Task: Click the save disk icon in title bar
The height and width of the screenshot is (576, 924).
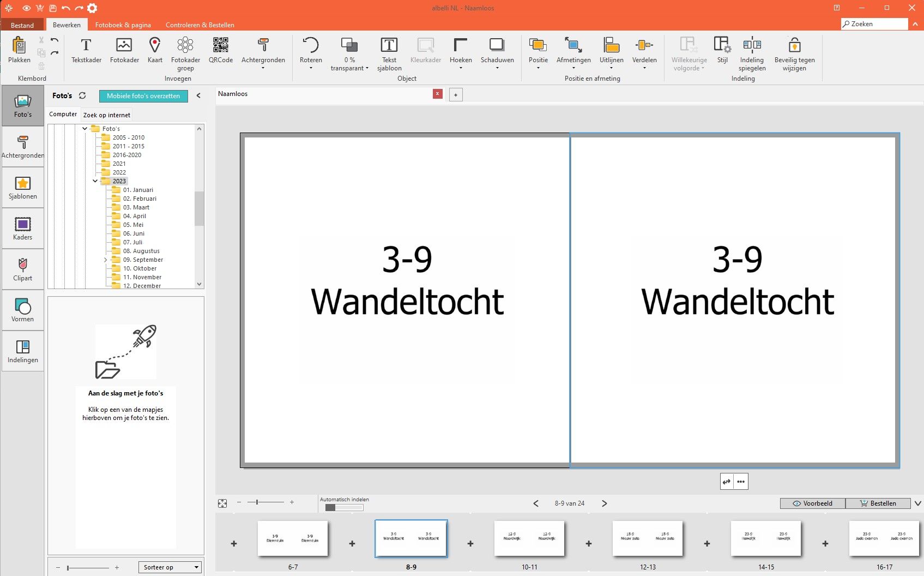Action: (52, 8)
